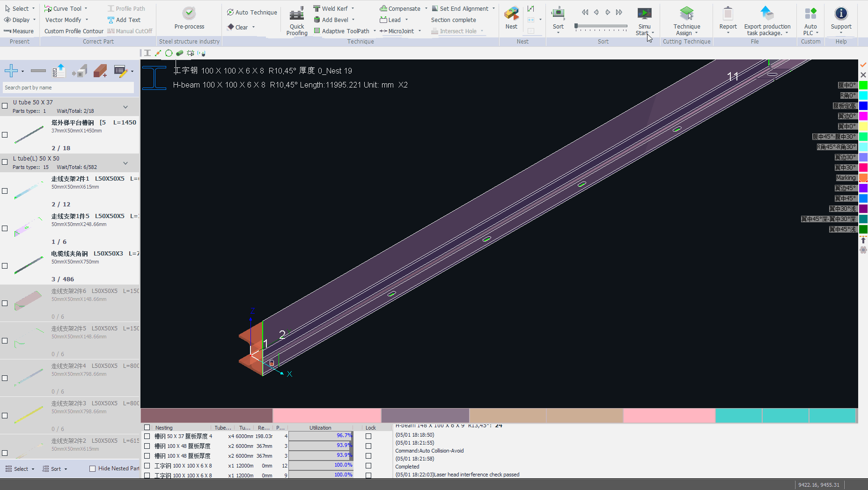Jump to first simulation step
The height and width of the screenshot is (490, 868).
[x=585, y=12]
